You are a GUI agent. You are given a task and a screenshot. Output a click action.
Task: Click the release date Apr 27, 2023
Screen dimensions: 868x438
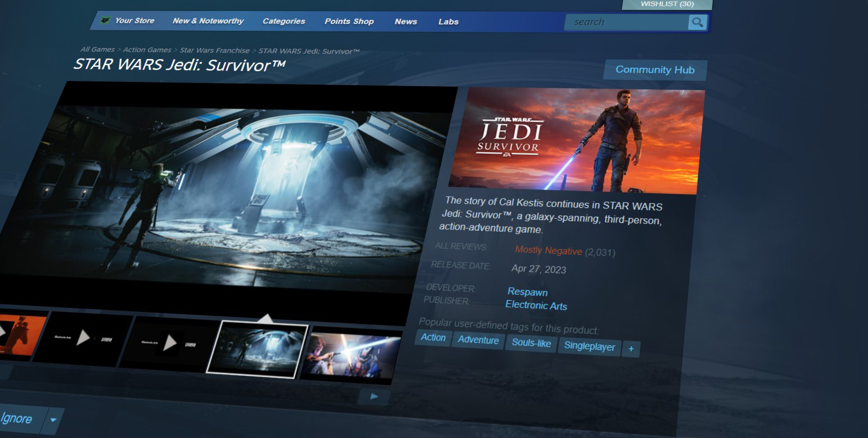coord(539,269)
